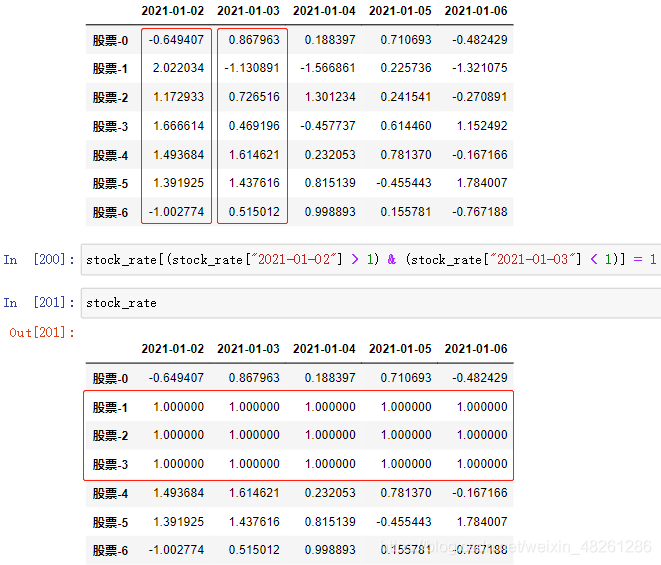Click 股票-3 index label in Out[201] table
This screenshot has height=565, width=661.
110,464
